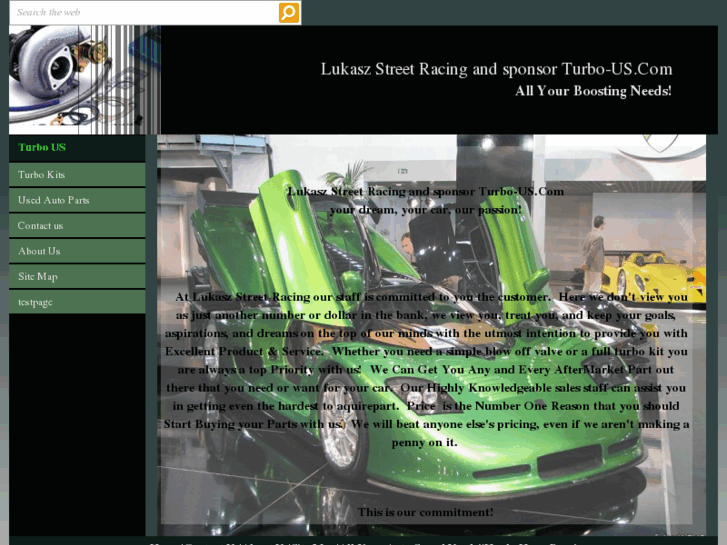Navigate to About Us
727x545 pixels.
(x=77, y=251)
